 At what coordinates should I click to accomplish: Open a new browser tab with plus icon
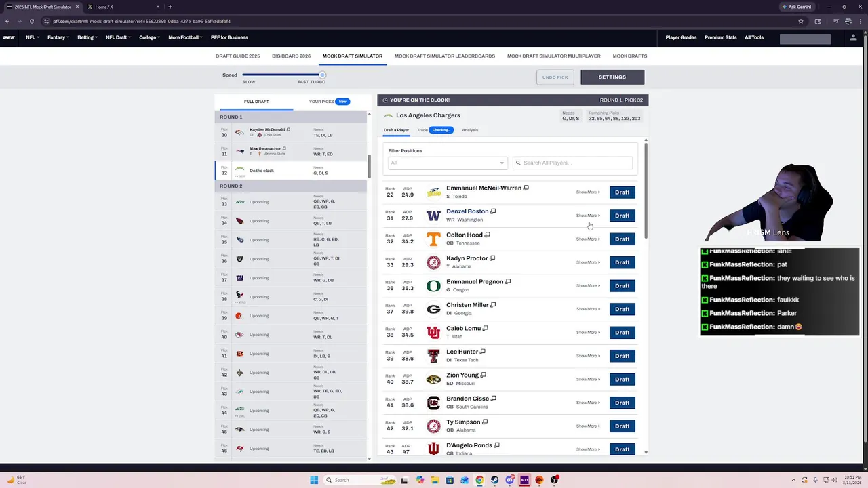pos(170,7)
